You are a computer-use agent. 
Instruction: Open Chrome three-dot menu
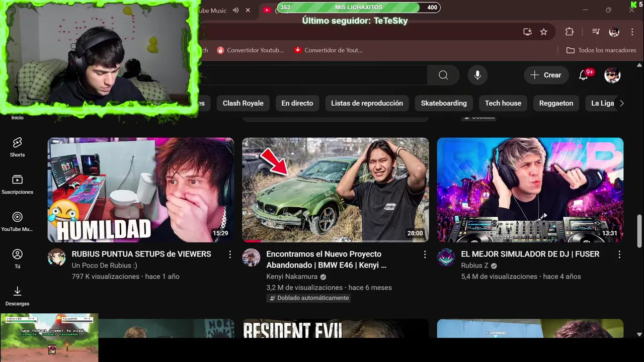click(x=632, y=32)
